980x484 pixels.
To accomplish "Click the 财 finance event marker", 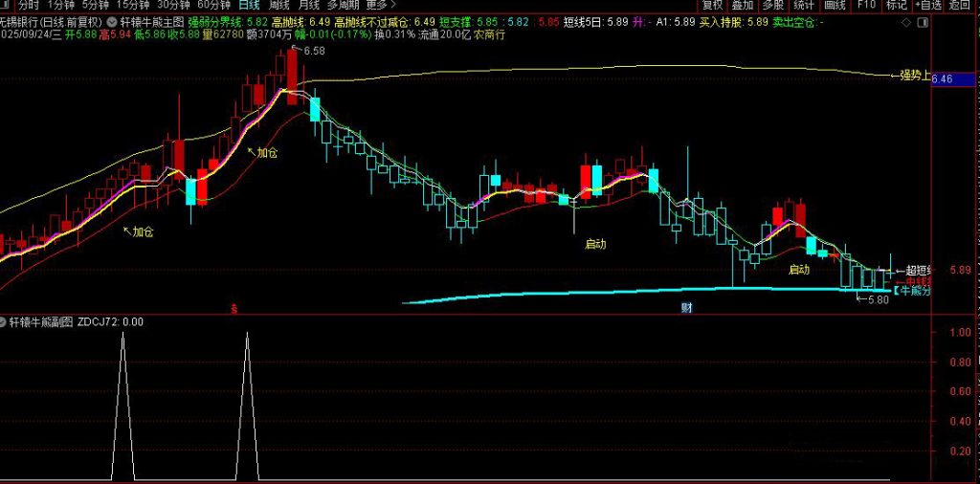I will click(x=686, y=308).
